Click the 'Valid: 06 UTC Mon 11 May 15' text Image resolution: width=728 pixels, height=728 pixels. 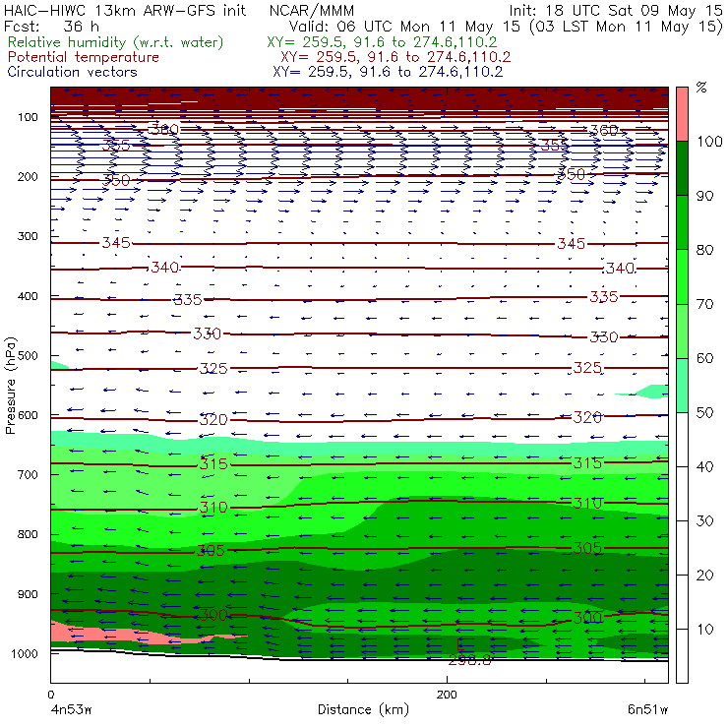pyautogui.click(x=404, y=27)
